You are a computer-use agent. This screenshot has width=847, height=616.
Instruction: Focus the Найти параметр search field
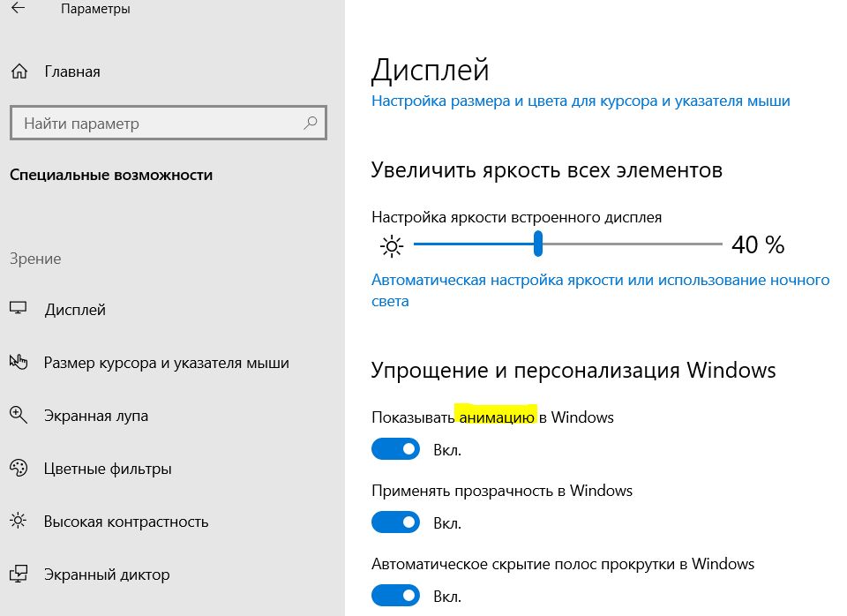click(x=159, y=124)
